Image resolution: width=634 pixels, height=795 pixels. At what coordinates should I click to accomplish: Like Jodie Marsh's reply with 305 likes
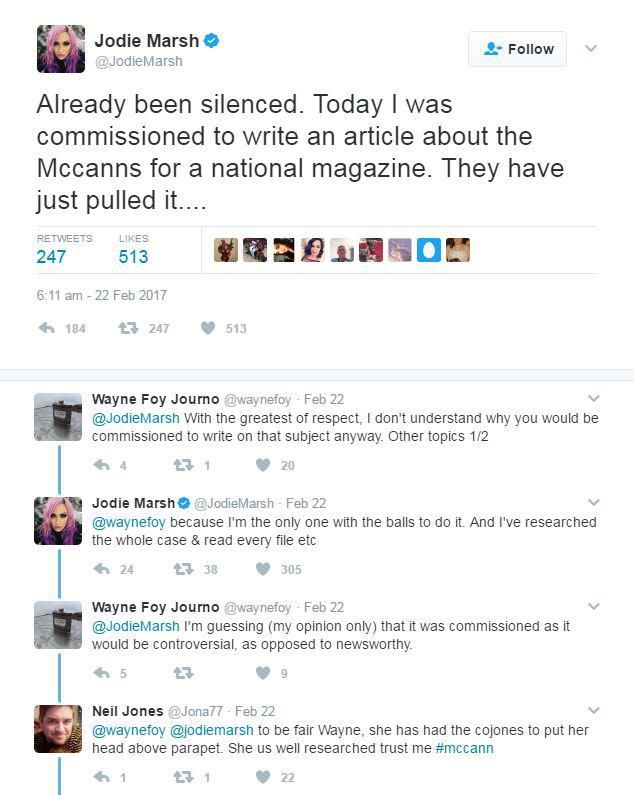263,569
